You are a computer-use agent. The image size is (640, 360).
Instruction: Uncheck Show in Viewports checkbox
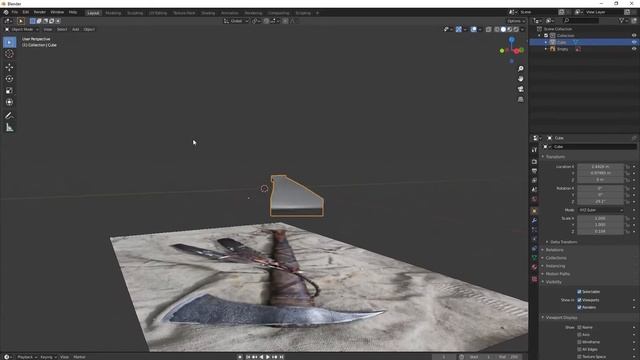(x=579, y=300)
